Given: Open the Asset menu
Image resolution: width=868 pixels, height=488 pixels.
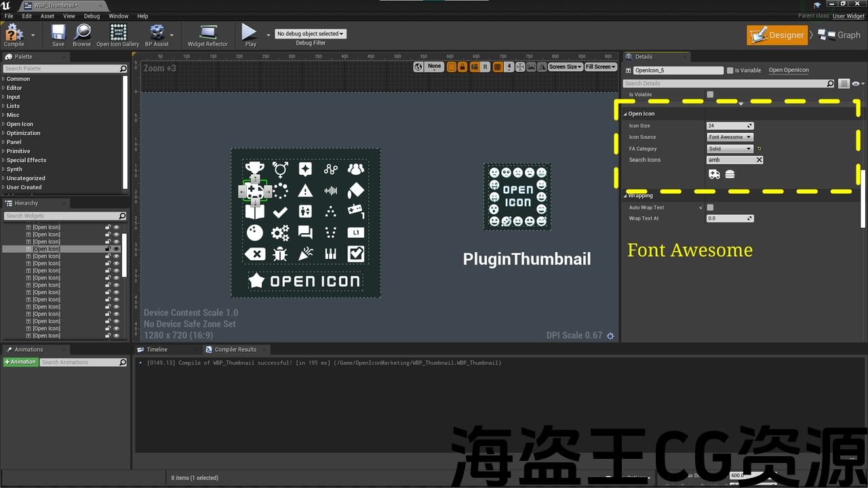Looking at the screenshot, I should coord(47,16).
